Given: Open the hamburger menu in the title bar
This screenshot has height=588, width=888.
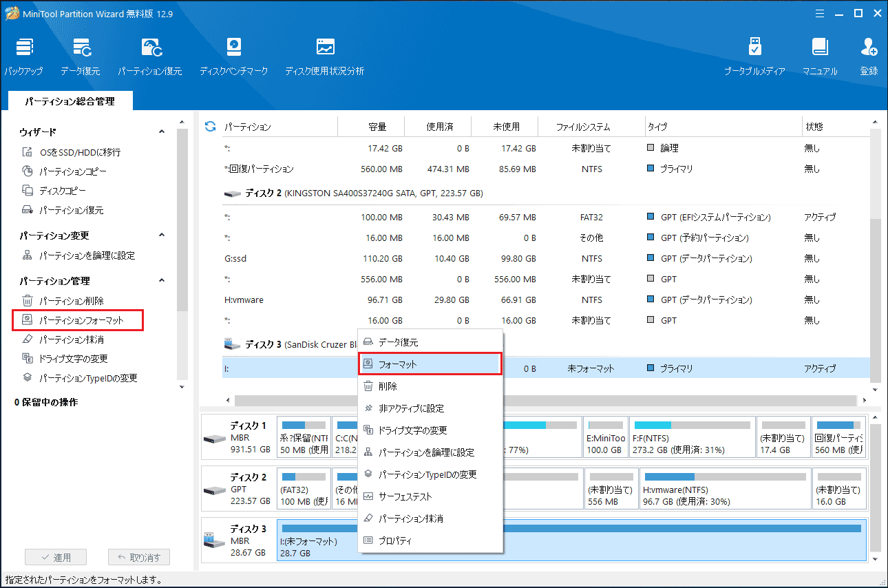Looking at the screenshot, I should click(820, 13).
